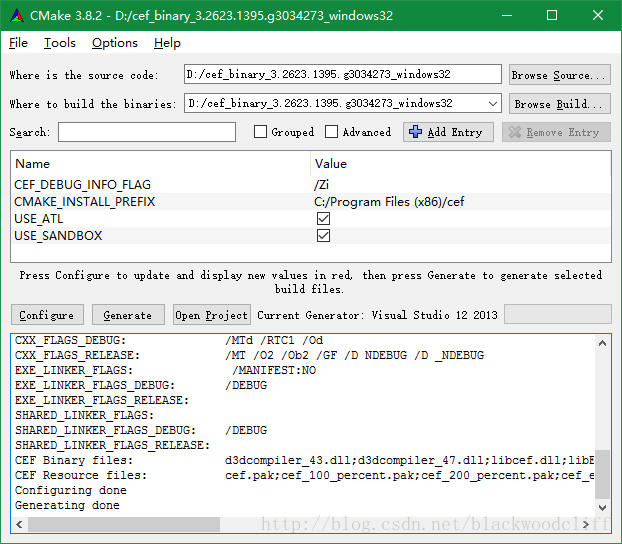Click the EXE_LINKER_FLAGS_DEBUG log line

tap(141, 385)
